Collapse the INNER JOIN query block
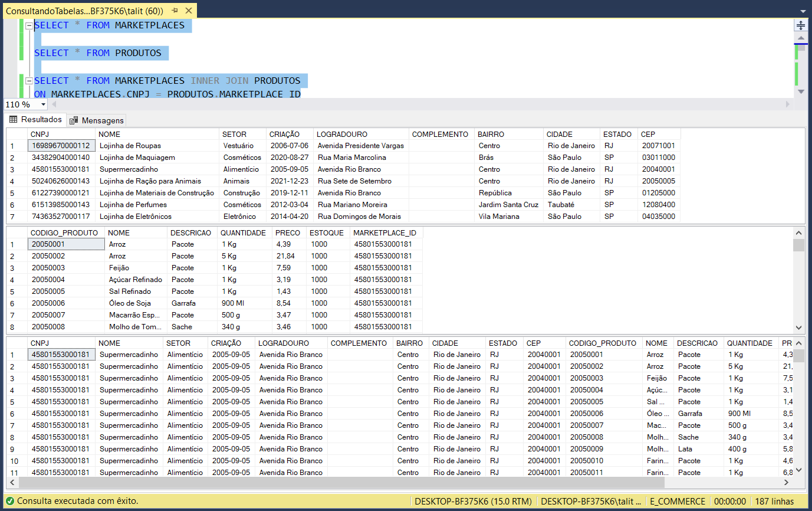Screen dimensions: 812x511 28,81
